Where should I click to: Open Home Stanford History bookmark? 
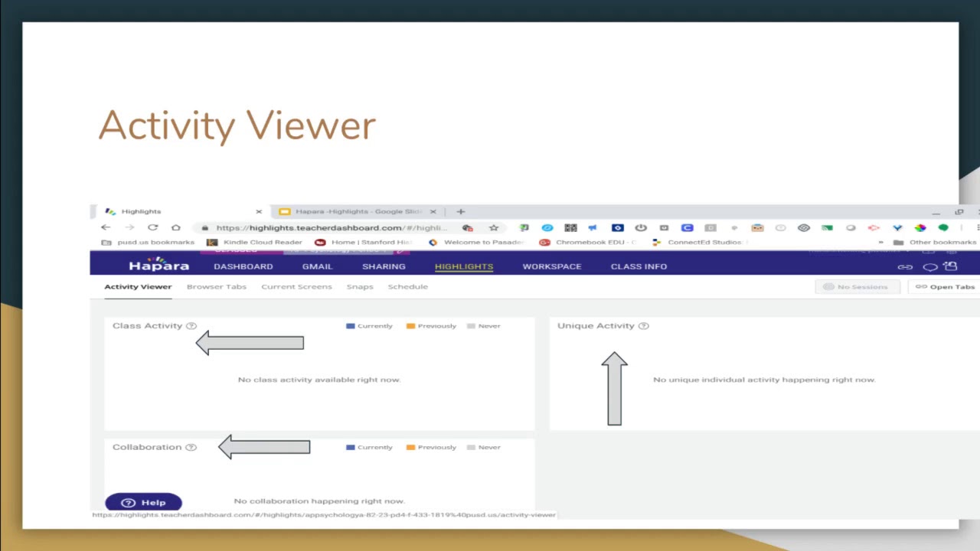coord(364,243)
